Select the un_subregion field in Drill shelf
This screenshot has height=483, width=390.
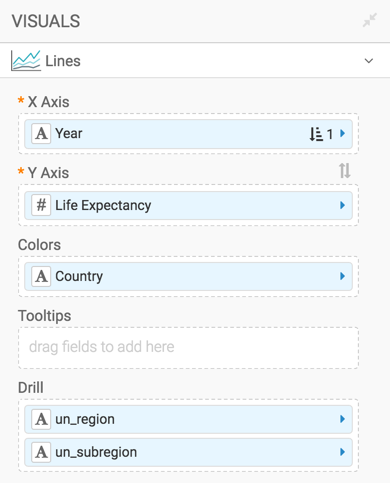coord(188,452)
